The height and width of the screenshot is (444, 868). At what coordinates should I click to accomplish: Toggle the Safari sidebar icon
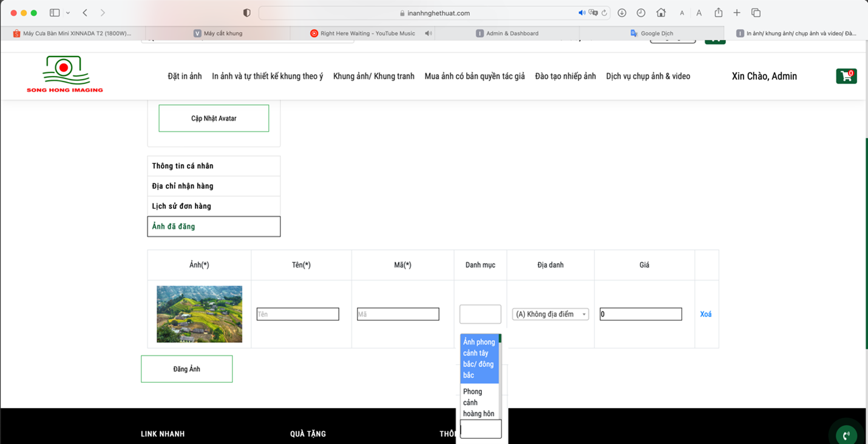55,13
